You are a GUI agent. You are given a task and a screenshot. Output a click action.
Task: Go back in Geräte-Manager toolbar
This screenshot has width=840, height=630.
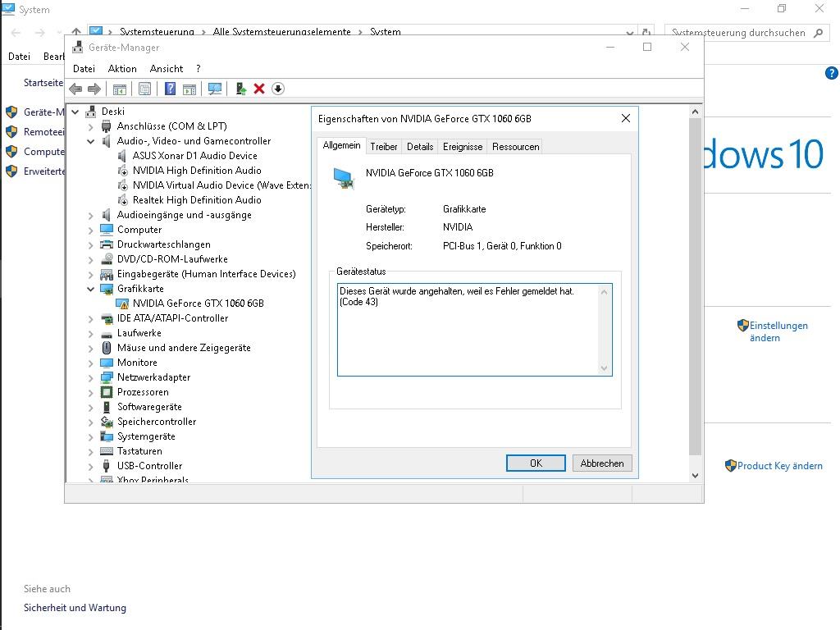(x=75, y=89)
